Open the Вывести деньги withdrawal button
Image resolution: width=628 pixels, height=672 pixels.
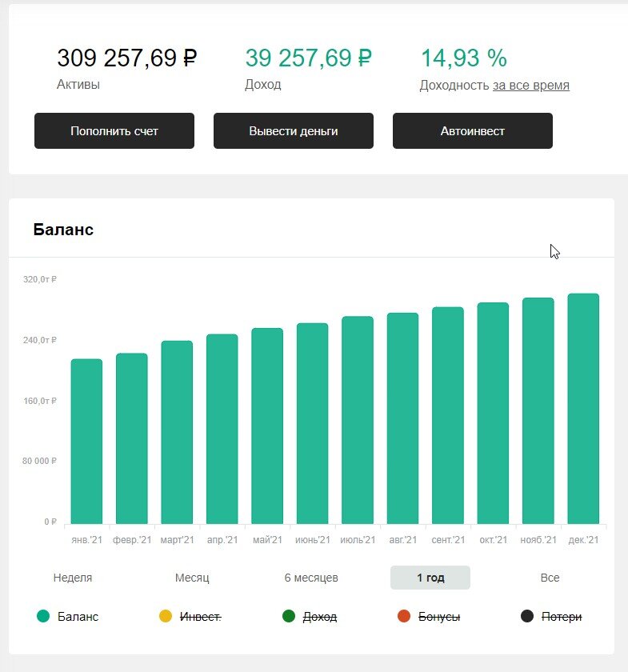[294, 130]
